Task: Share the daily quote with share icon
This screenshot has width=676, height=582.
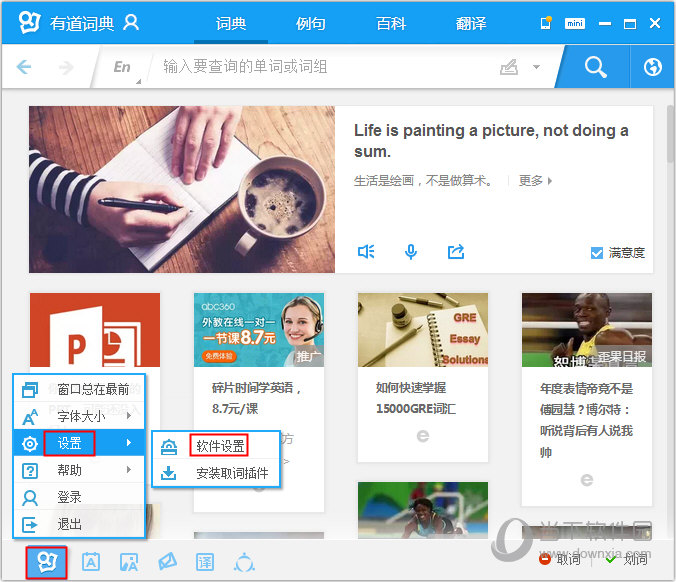Action: pos(456,252)
